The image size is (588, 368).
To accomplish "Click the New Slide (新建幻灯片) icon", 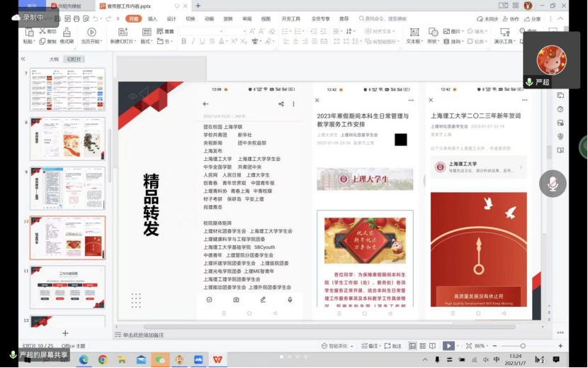I will [x=123, y=33].
